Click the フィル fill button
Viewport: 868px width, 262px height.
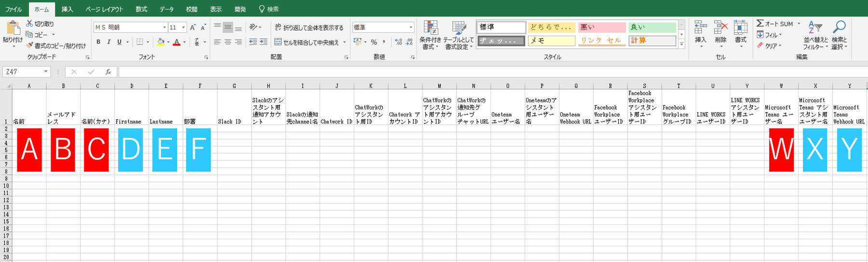[770, 35]
